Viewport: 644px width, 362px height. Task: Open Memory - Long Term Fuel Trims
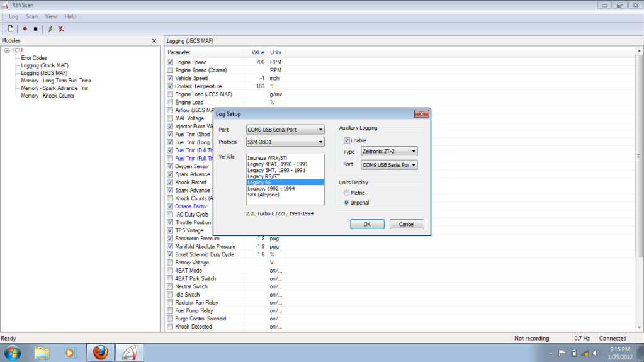(x=56, y=81)
